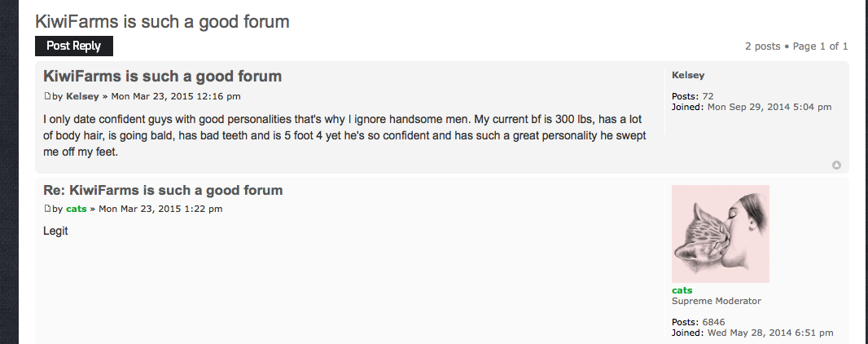Click the reply post's timestamp text
The image size is (868, 344).
click(x=160, y=209)
